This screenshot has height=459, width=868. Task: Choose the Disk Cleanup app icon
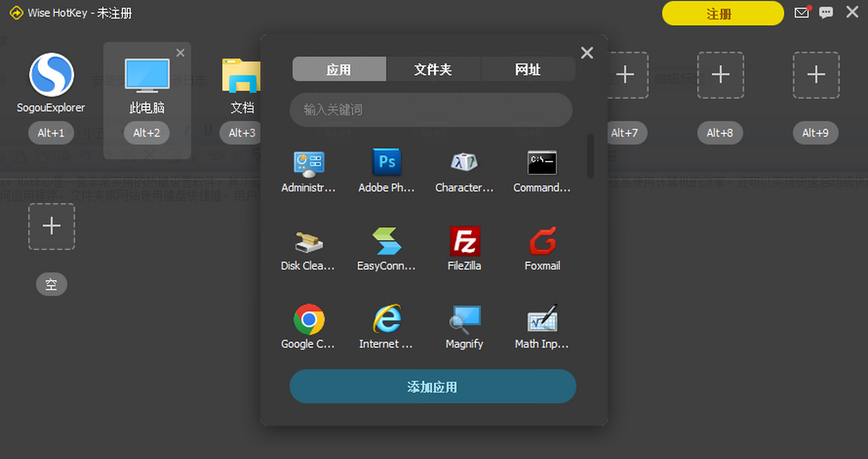(309, 242)
